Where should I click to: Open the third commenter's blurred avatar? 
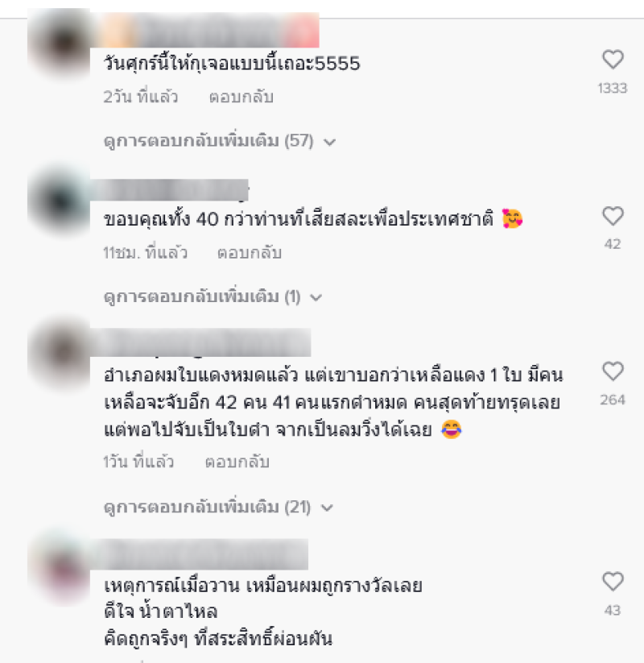[x=60, y=354]
